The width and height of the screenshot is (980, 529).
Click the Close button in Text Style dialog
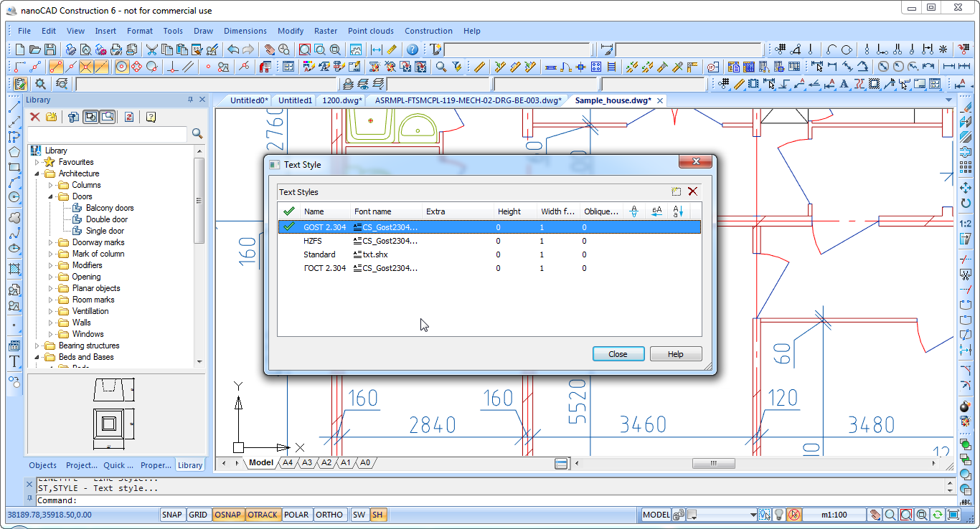pyautogui.click(x=618, y=354)
